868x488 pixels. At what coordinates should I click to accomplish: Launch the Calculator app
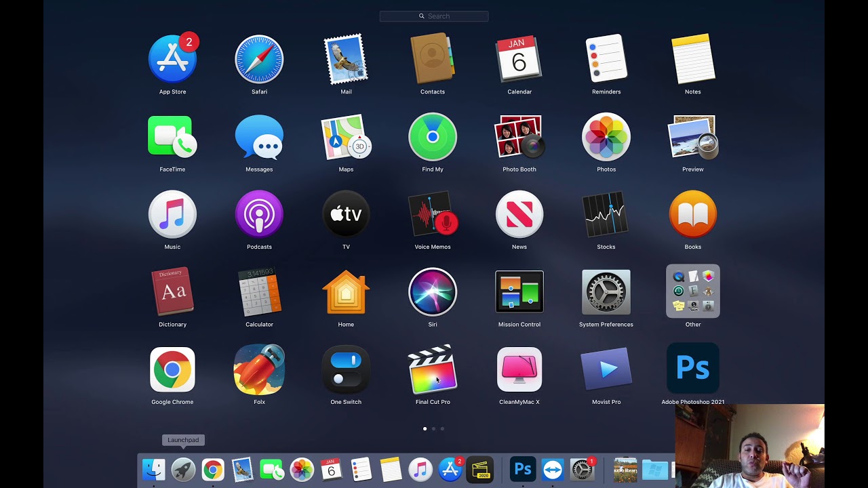(259, 292)
